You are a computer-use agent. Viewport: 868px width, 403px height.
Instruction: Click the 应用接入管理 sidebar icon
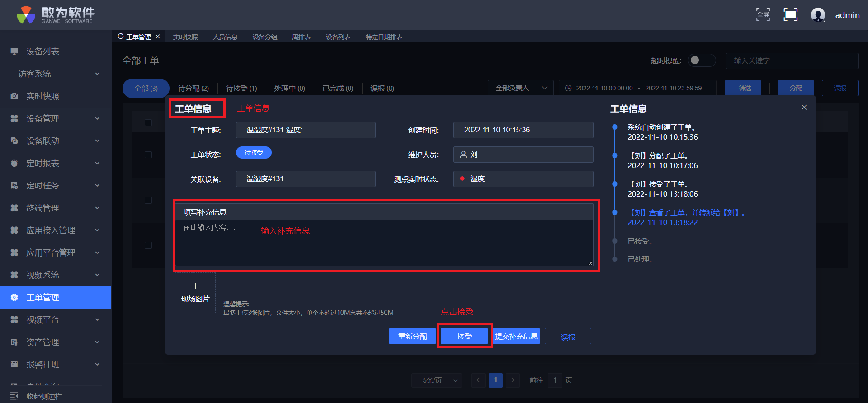tap(14, 230)
